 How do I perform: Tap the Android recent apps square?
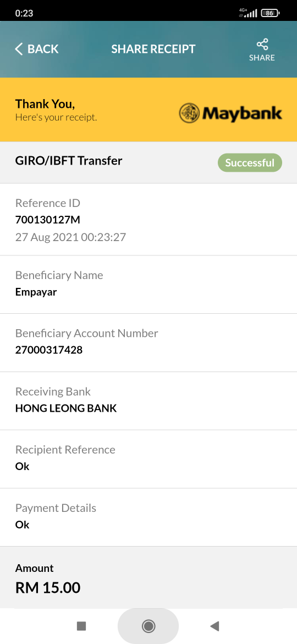(81, 626)
